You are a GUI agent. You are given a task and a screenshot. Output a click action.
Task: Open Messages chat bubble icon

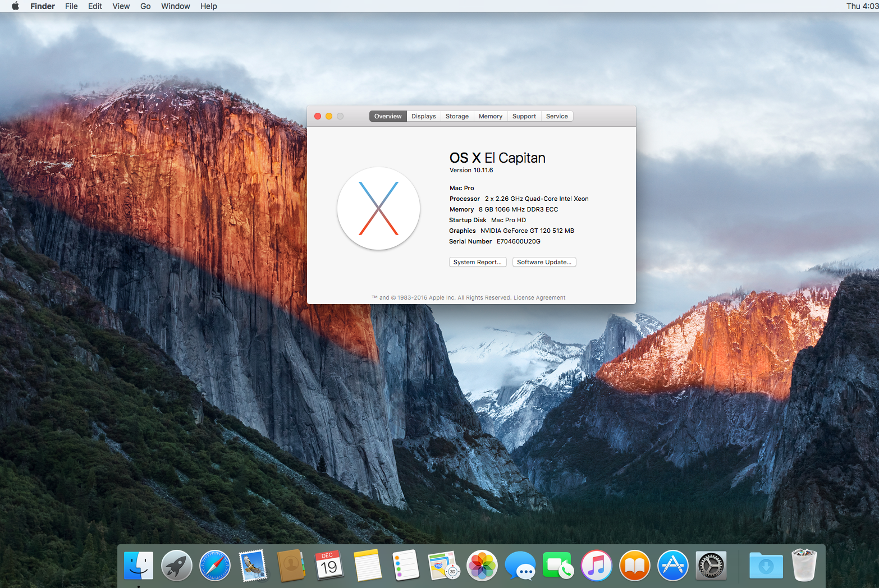[x=520, y=565]
